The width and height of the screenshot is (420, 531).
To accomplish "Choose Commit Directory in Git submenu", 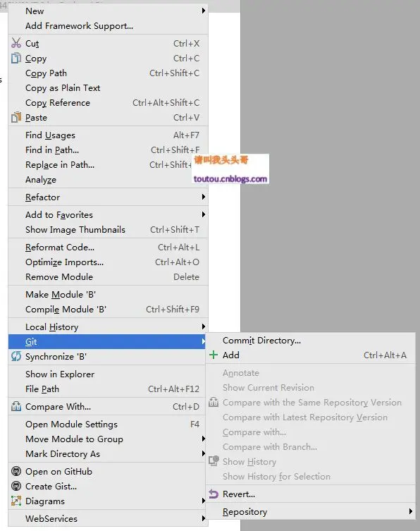I will point(310,340).
